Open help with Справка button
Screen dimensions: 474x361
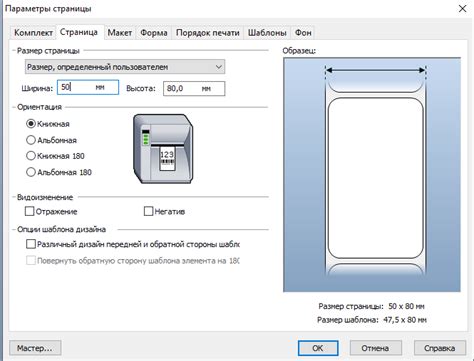[x=440, y=348]
